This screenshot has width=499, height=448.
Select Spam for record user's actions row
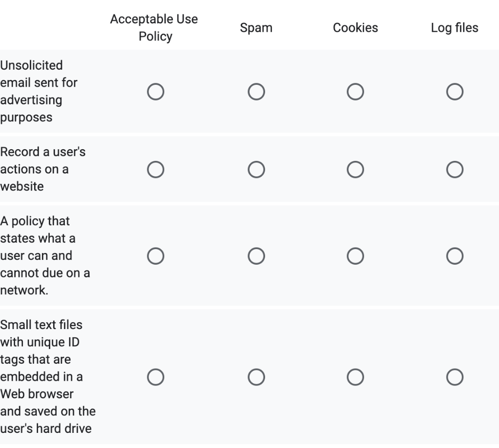click(256, 169)
